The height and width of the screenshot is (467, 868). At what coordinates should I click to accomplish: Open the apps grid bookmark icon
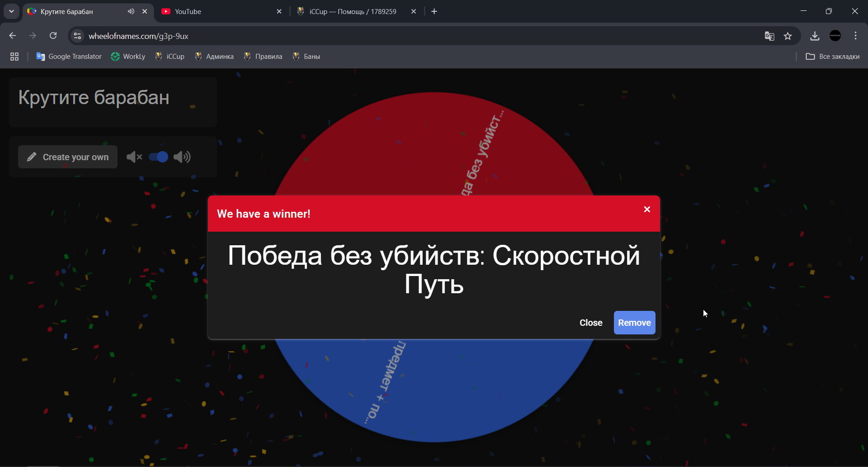[x=14, y=57]
